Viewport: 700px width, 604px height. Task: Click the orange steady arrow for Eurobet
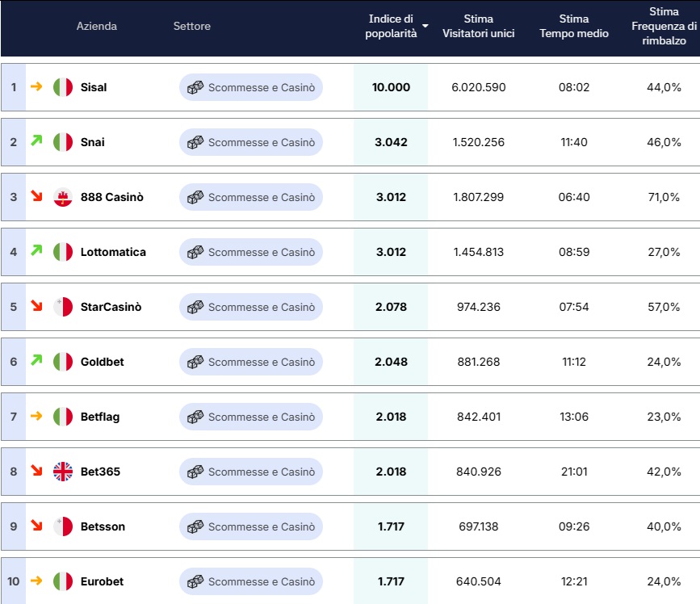pyautogui.click(x=36, y=581)
